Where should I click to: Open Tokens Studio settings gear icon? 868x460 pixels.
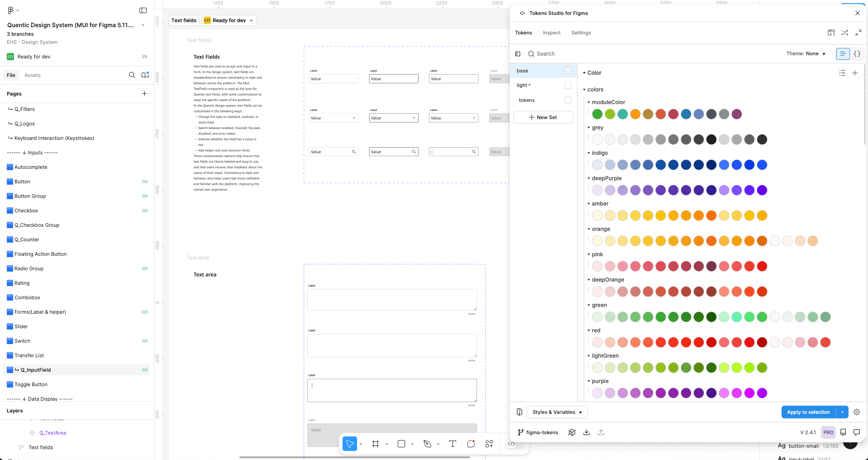857,412
